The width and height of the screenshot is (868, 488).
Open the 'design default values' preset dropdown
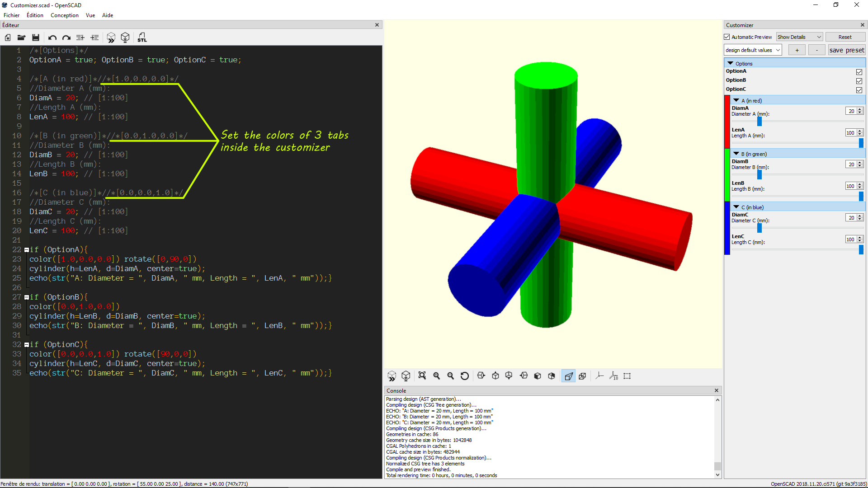tap(752, 50)
